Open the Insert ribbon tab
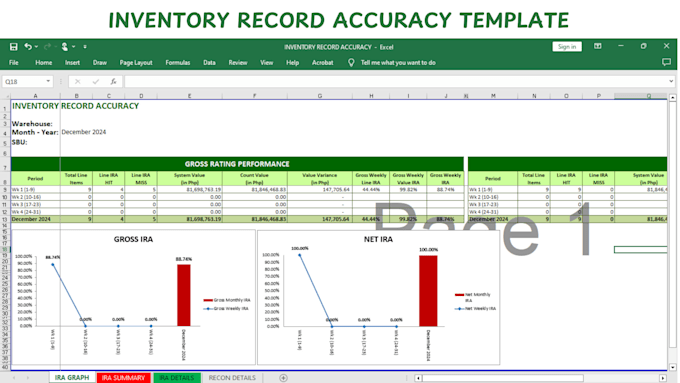 (72, 62)
